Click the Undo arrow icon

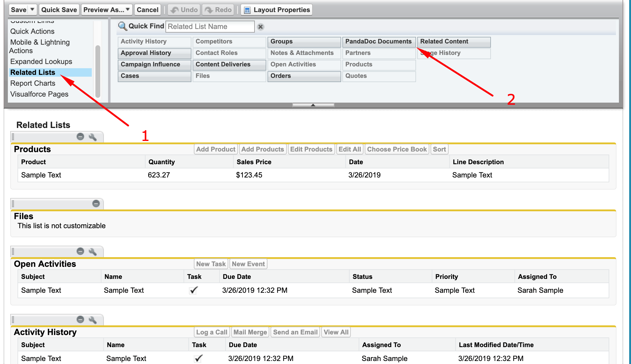coord(175,10)
